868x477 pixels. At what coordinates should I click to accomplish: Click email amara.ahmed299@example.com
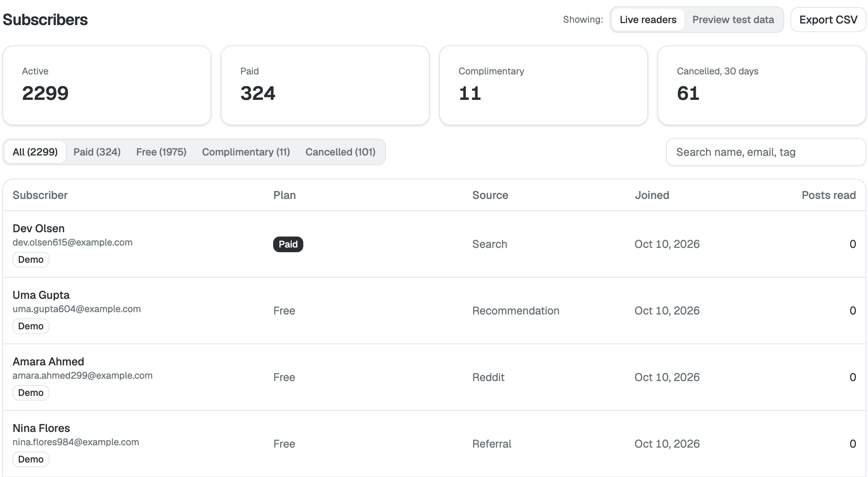click(83, 376)
